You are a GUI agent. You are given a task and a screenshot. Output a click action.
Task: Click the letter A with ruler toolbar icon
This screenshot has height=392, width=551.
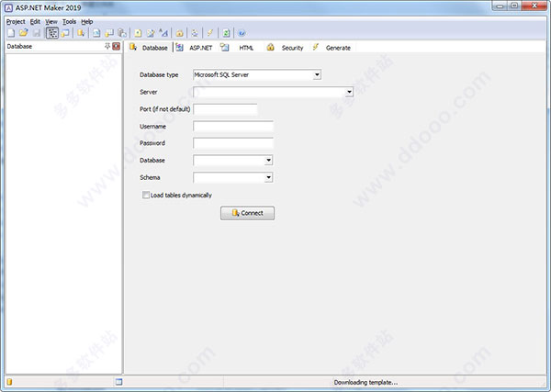[163, 33]
